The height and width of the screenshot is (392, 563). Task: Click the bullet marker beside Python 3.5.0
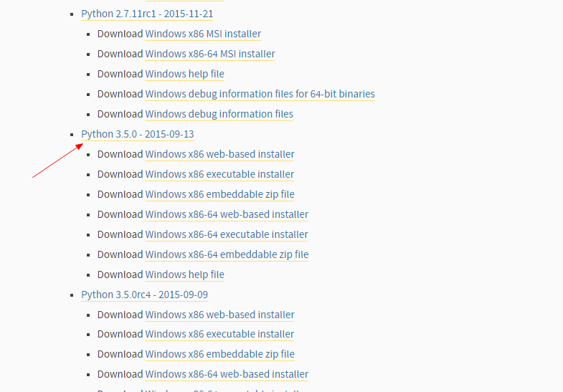(x=72, y=135)
